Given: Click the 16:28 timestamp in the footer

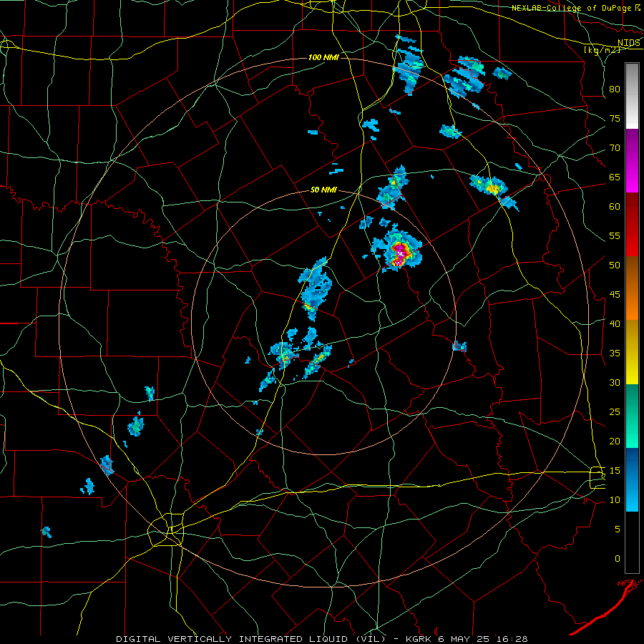Looking at the screenshot, I should tap(514, 639).
